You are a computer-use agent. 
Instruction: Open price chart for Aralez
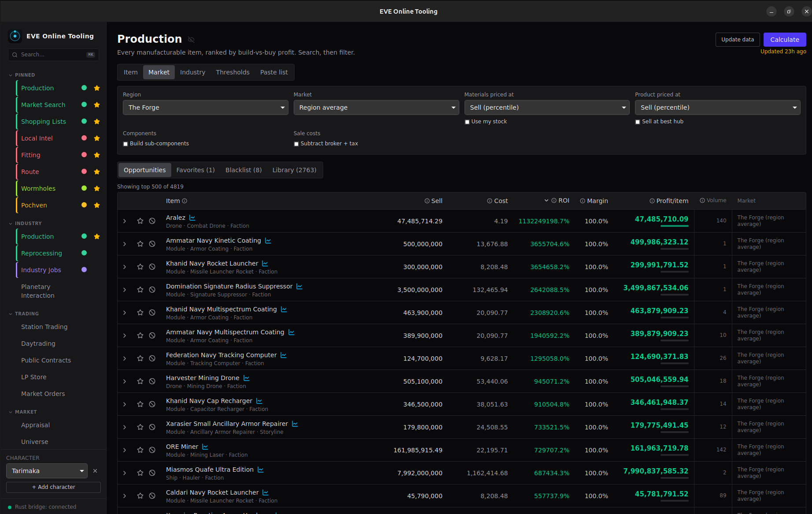(192, 218)
